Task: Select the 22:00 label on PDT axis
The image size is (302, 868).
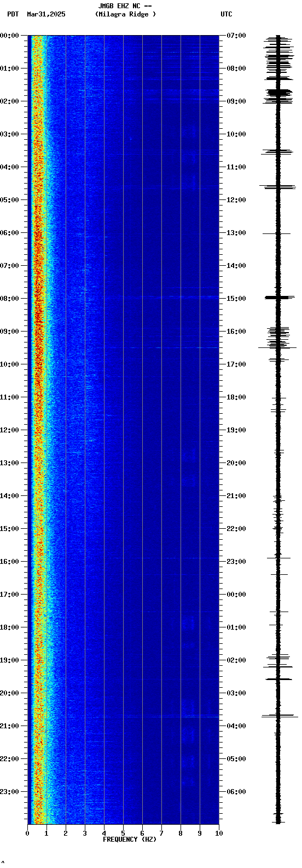Action: click(9, 759)
